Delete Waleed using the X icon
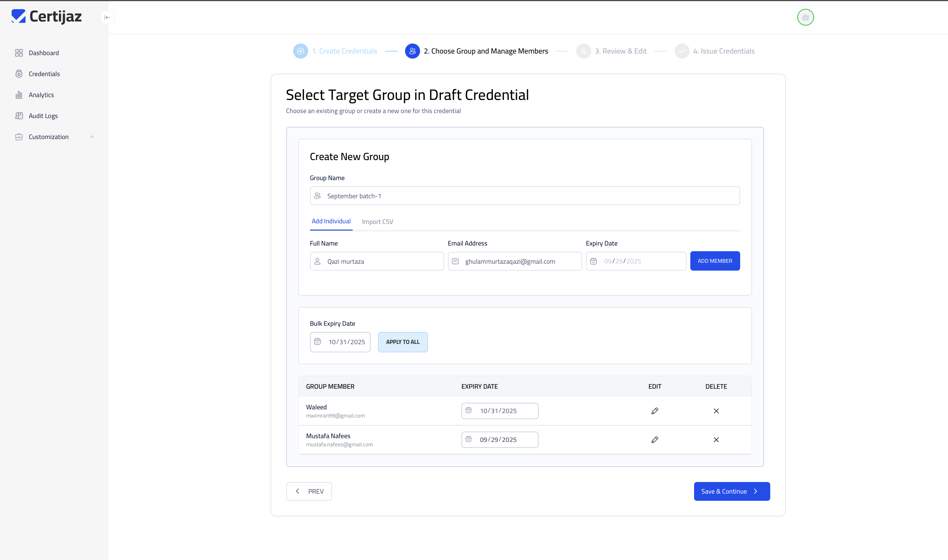 click(x=716, y=411)
